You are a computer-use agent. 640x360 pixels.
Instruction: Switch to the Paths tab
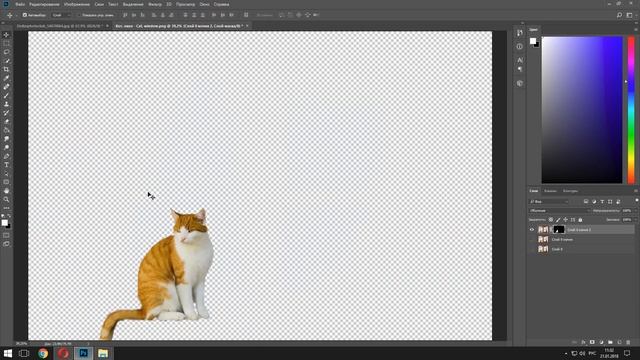click(570, 191)
